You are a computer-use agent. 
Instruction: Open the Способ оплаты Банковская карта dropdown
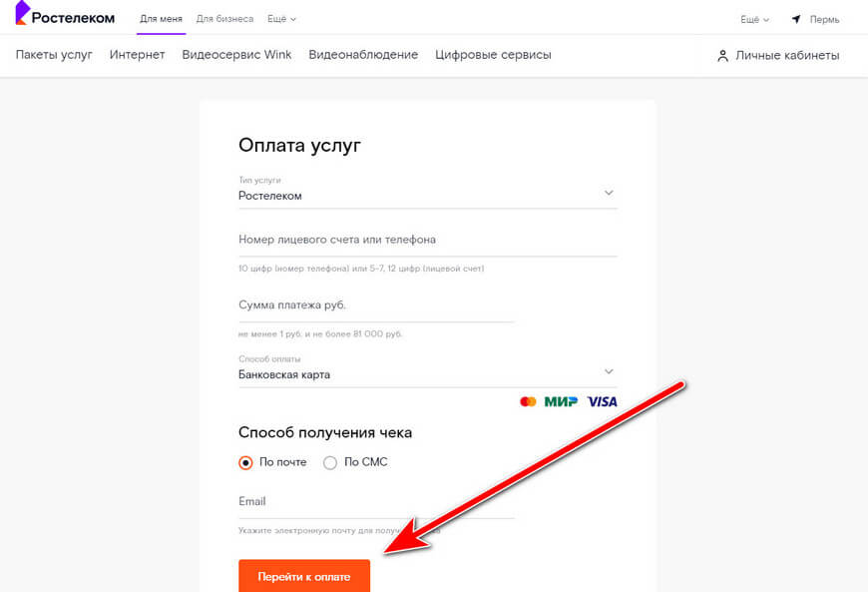tap(427, 370)
